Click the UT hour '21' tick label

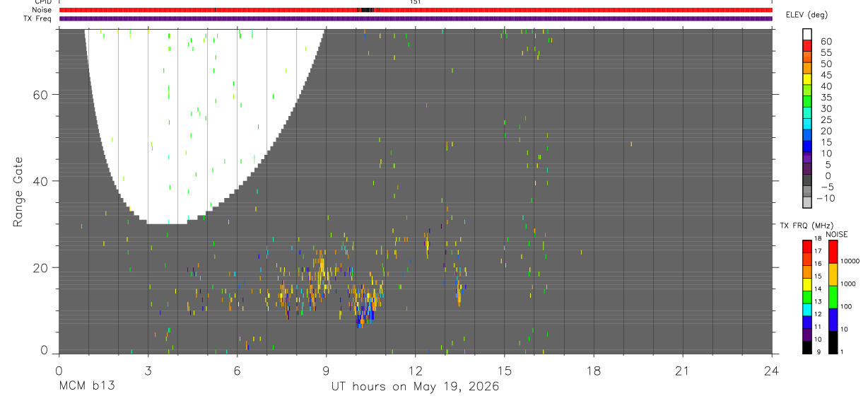pyautogui.click(x=683, y=371)
